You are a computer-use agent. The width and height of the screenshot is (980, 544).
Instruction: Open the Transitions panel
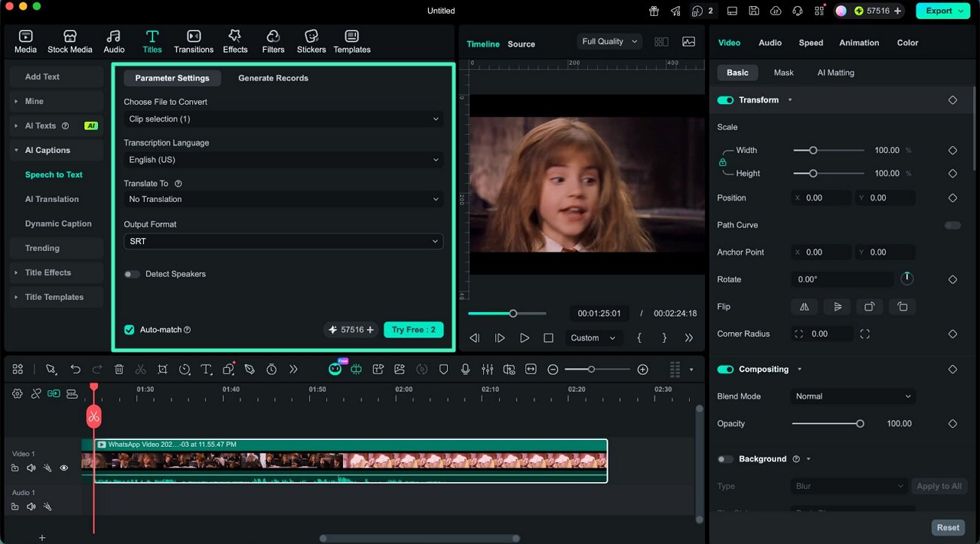click(194, 41)
